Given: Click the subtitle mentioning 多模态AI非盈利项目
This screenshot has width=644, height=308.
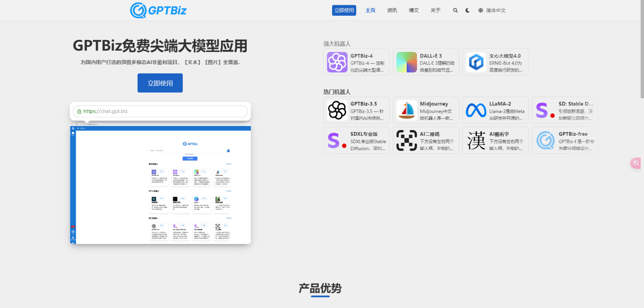Looking at the screenshot, I should (160, 62).
